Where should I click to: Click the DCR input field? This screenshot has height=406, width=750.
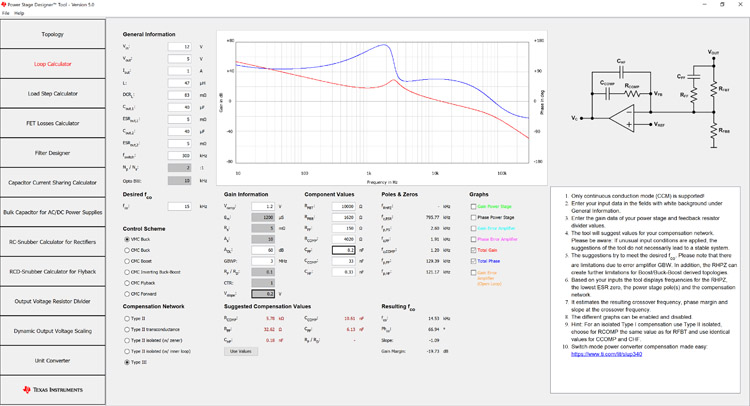(x=180, y=95)
